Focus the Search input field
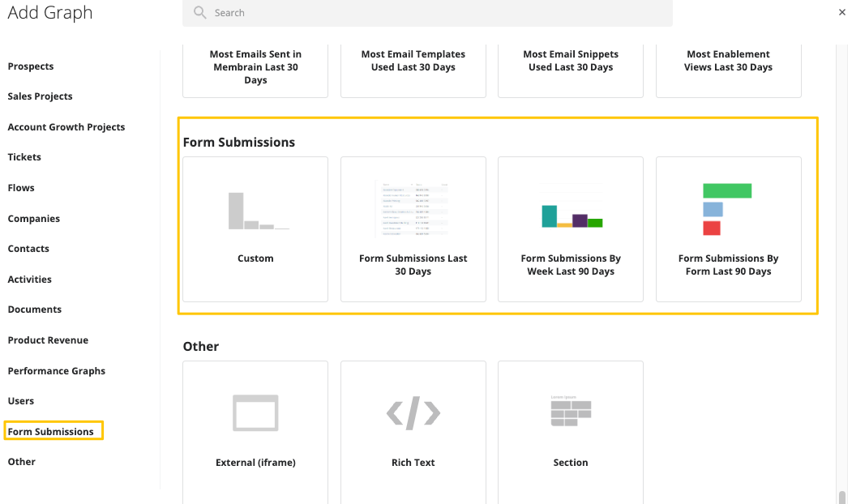The image size is (852, 504). pos(427,12)
